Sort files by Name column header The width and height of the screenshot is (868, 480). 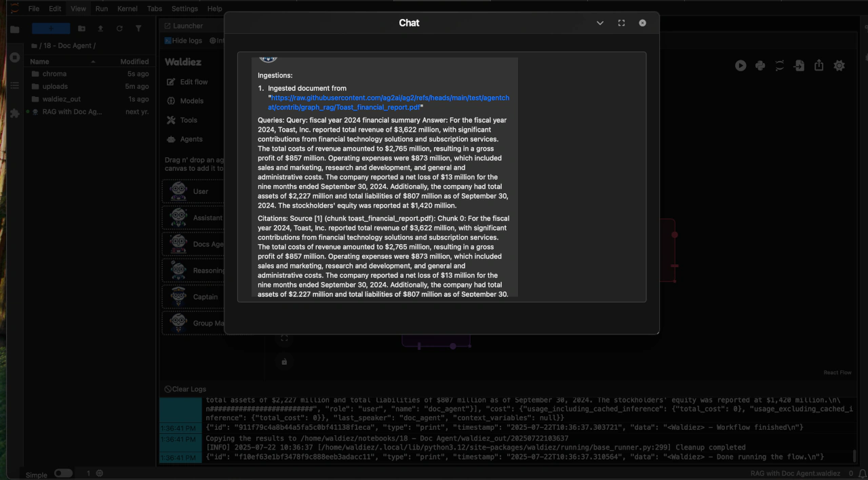click(40, 62)
